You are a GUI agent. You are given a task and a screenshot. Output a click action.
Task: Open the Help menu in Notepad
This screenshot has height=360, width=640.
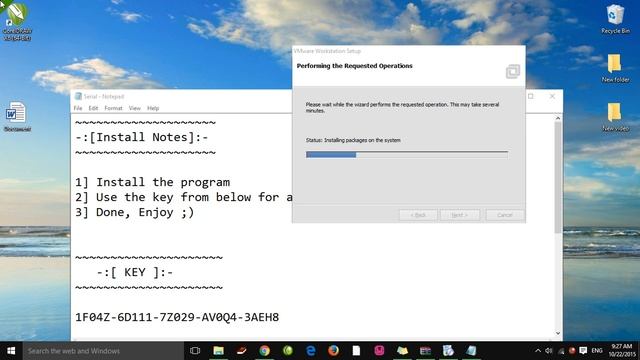153,108
